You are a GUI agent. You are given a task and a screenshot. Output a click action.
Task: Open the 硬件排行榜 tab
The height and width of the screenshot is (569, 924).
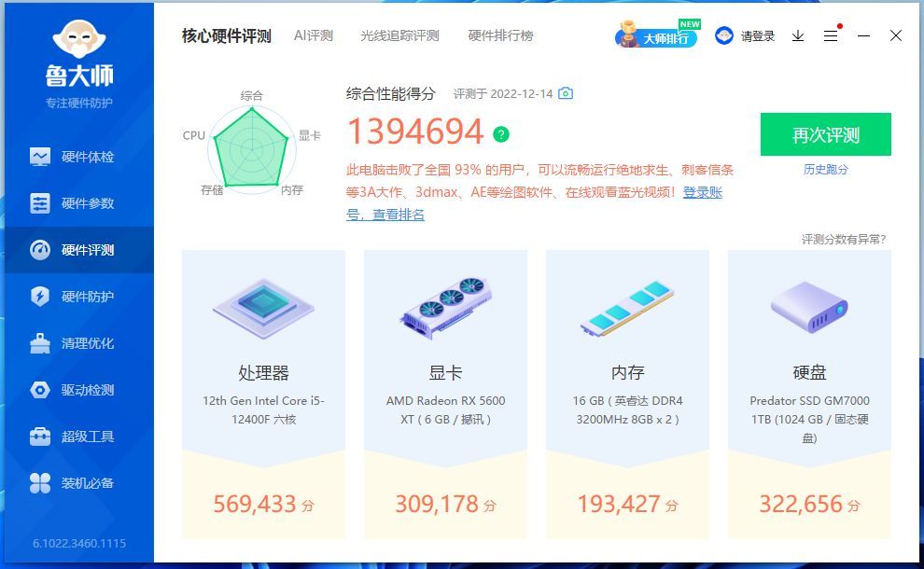[x=500, y=35]
